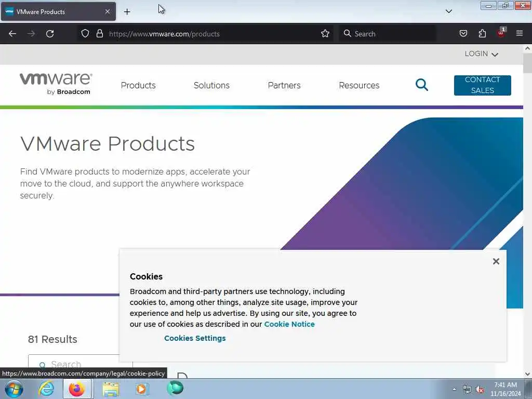The width and height of the screenshot is (532, 399).
Task: Open the Partners navigation menu
Action: [x=284, y=86]
